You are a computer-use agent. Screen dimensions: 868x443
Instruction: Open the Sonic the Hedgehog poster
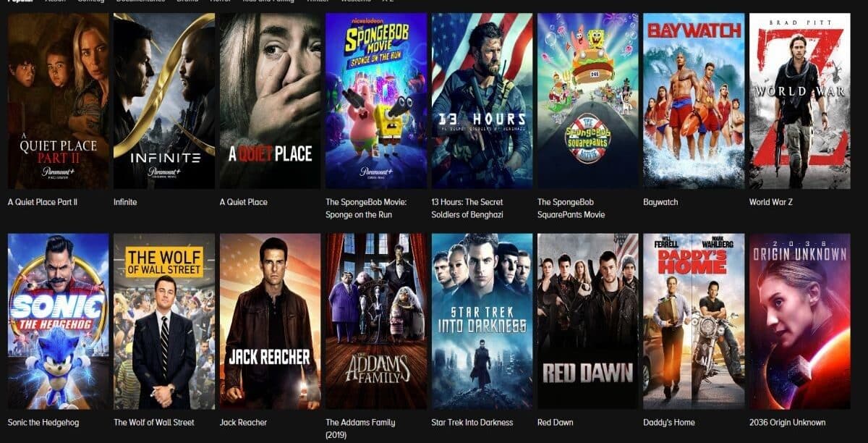point(59,321)
